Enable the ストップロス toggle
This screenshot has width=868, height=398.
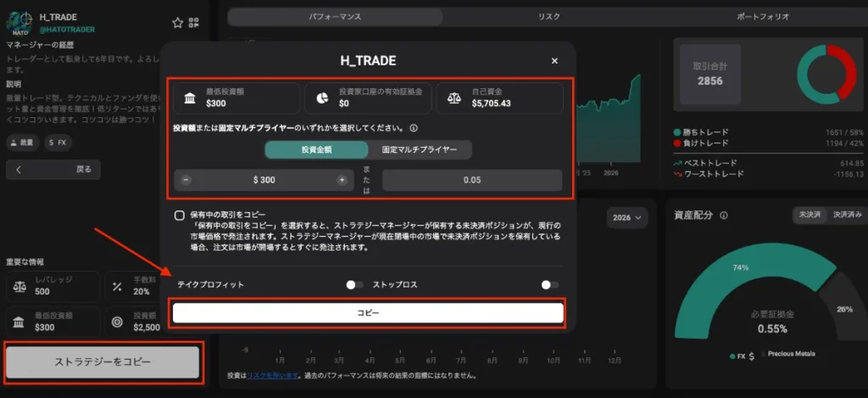click(x=549, y=285)
